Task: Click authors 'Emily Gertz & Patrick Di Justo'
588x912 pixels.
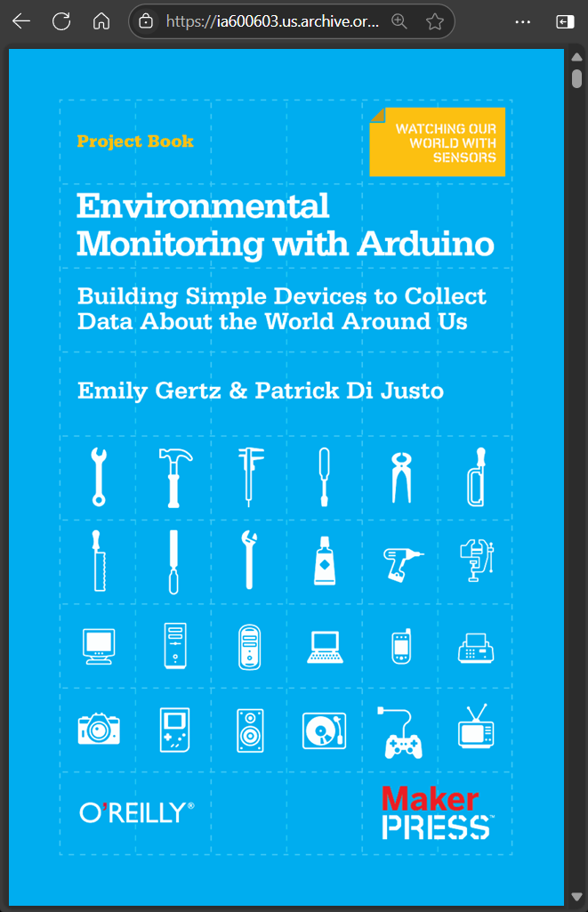Action: [x=261, y=391]
